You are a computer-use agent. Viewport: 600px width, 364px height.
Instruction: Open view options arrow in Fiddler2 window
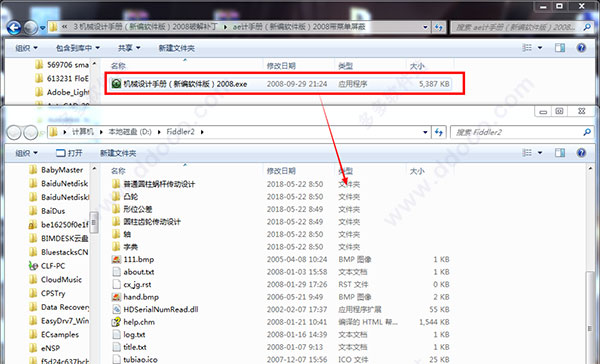540,153
